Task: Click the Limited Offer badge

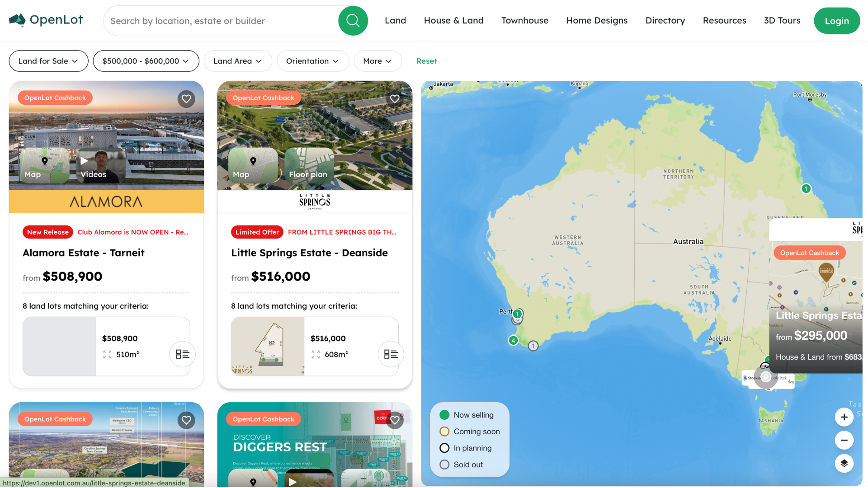Action: point(257,232)
